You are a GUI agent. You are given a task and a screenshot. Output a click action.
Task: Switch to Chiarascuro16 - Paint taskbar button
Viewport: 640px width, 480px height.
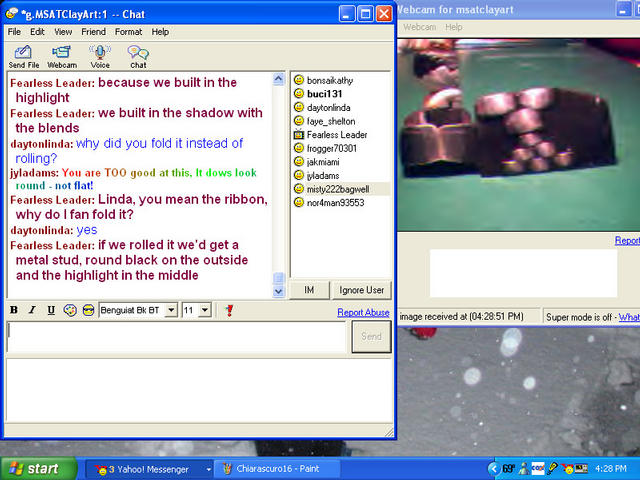277,469
